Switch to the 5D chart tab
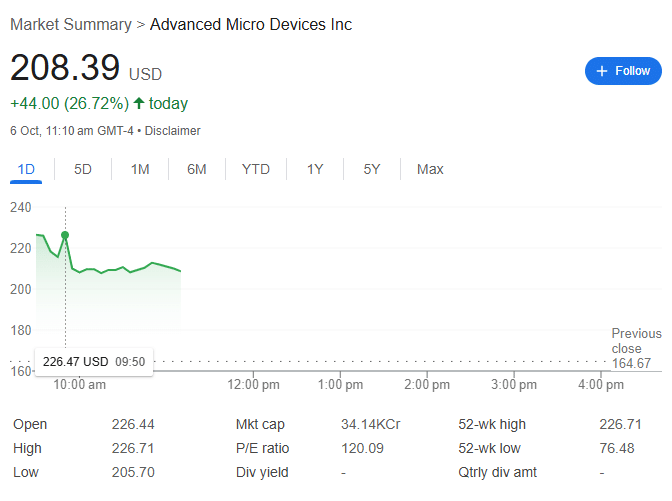 (x=83, y=170)
